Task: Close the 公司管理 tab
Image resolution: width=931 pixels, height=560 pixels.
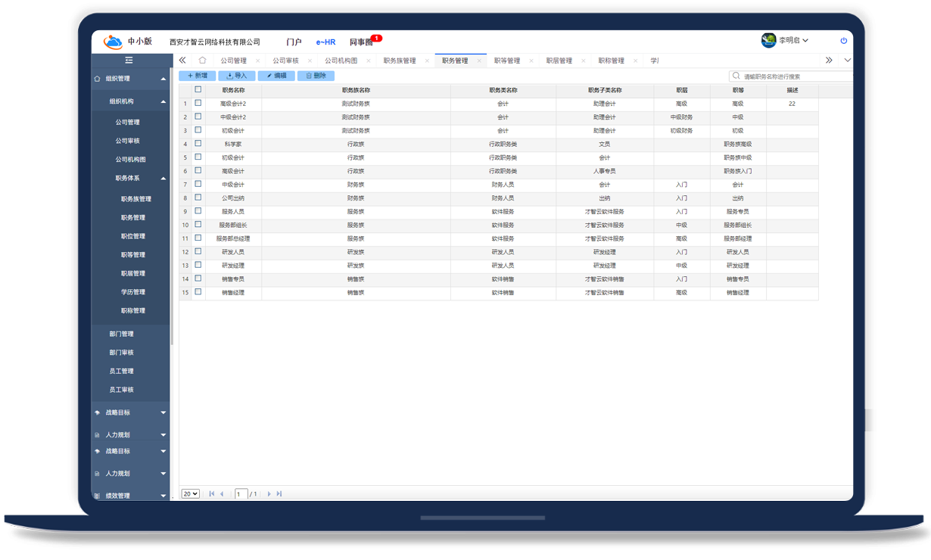Action: click(x=257, y=61)
